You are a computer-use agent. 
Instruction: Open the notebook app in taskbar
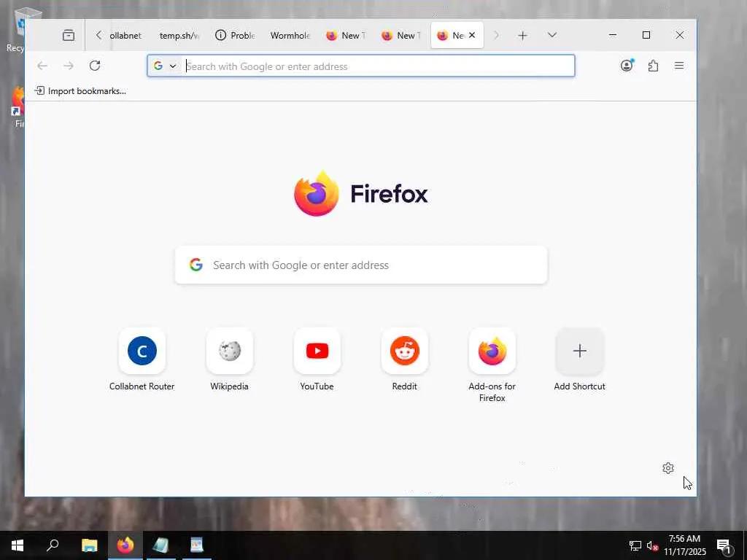click(x=161, y=545)
